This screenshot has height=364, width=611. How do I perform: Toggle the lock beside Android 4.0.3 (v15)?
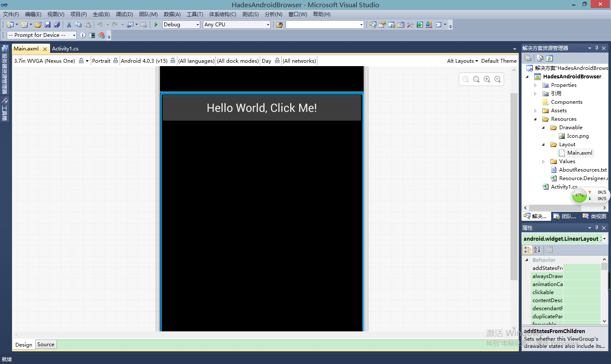(173, 61)
